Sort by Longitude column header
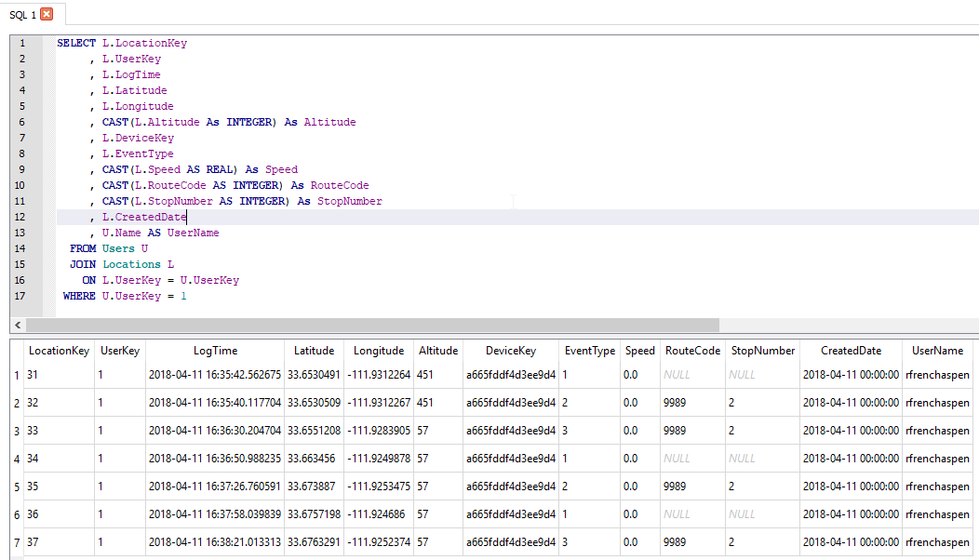979x560 pixels. [x=379, y=351]
